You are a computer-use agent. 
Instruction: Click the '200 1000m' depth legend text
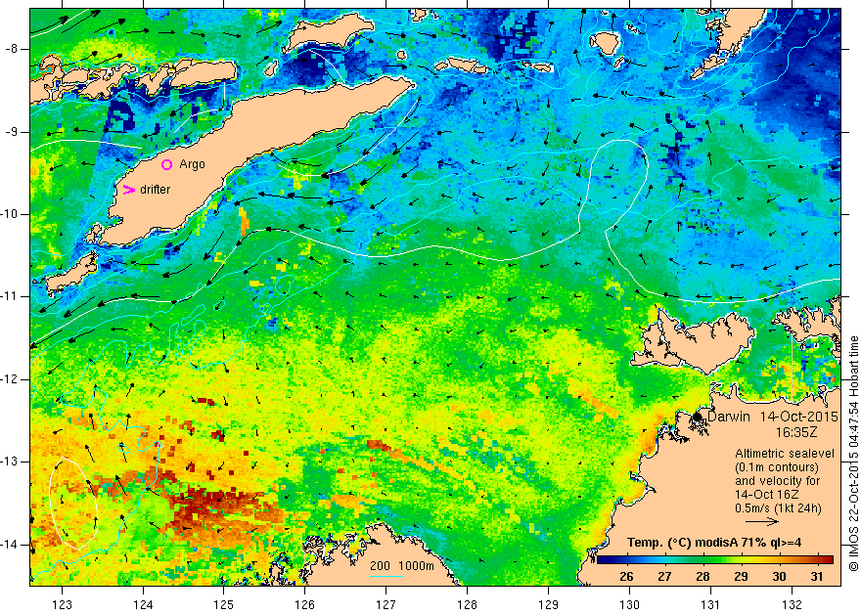(x=401, y=566)
